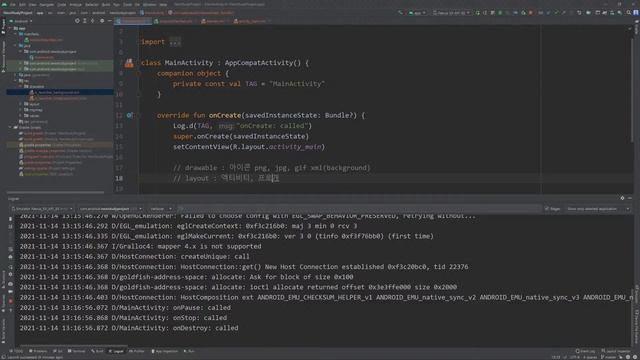Expand the mipmap folder in project tree
640x360 pixels.
[x=21, y=110]
